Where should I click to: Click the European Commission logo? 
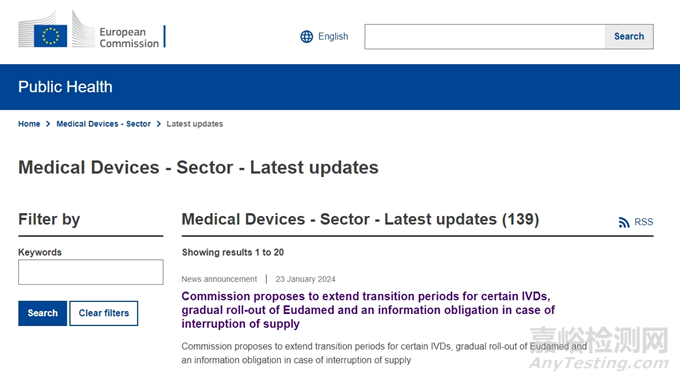click(x=92, y=29)
